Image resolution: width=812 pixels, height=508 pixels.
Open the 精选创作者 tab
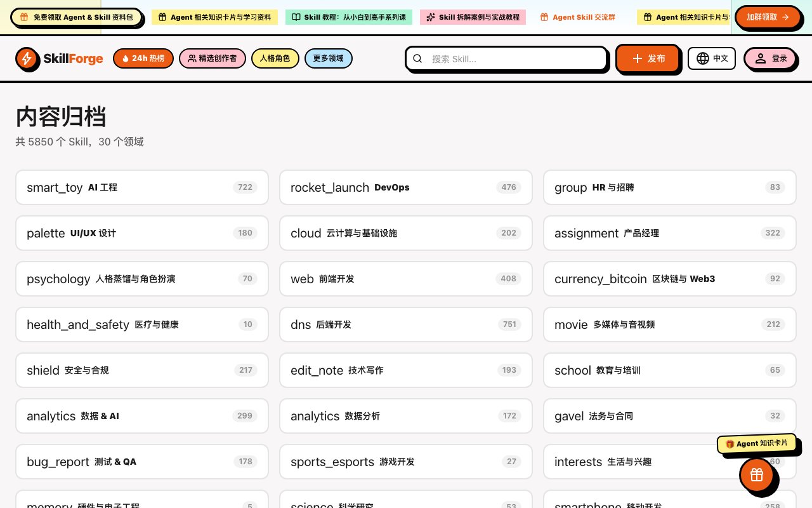coord(213,58)
